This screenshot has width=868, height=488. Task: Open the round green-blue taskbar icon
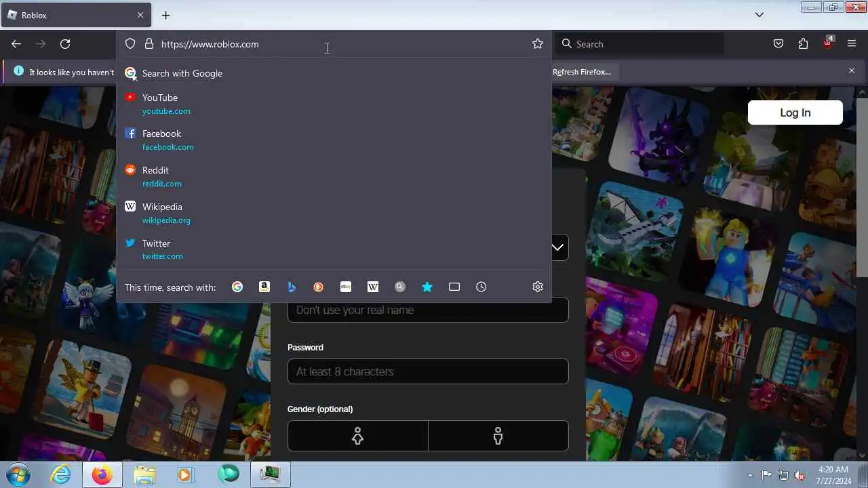click(x=229, y=474)
